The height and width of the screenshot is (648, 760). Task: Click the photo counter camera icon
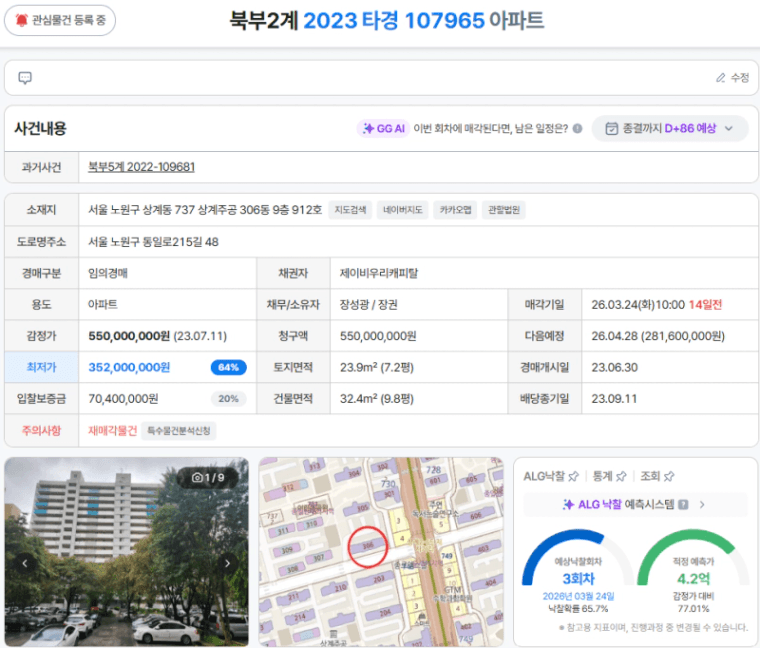(x=197, y=478)
